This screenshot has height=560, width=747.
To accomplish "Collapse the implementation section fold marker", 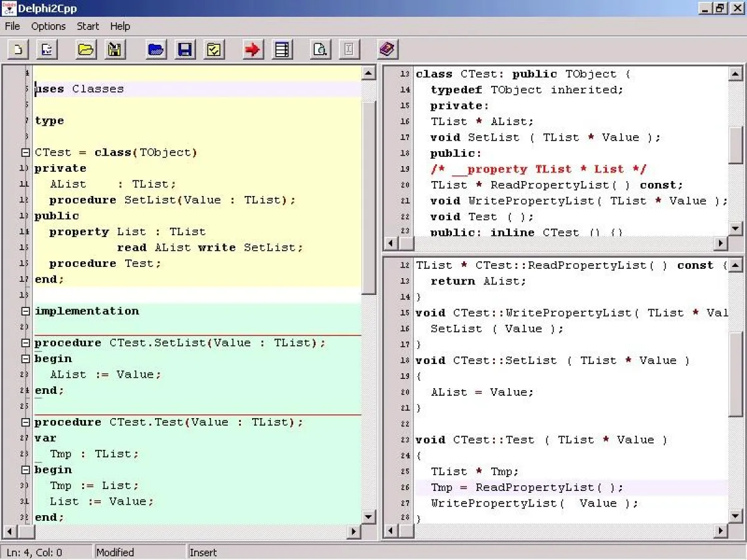I will click(x=26, y=311).
